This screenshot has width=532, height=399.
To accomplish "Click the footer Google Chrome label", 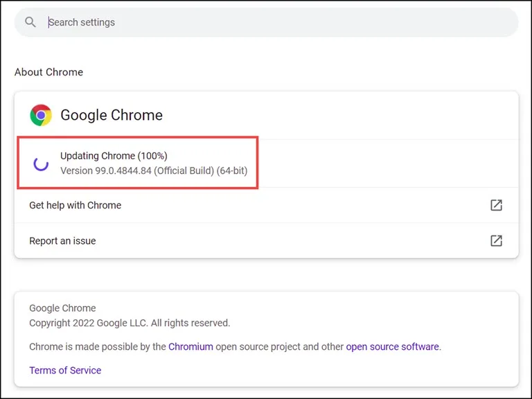I will tap(62, 308).
